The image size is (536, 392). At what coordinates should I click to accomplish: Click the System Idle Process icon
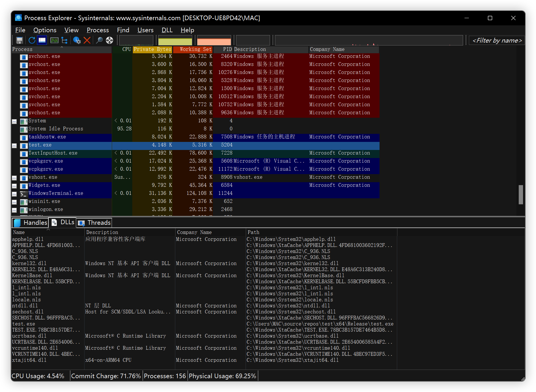(24, 130)
